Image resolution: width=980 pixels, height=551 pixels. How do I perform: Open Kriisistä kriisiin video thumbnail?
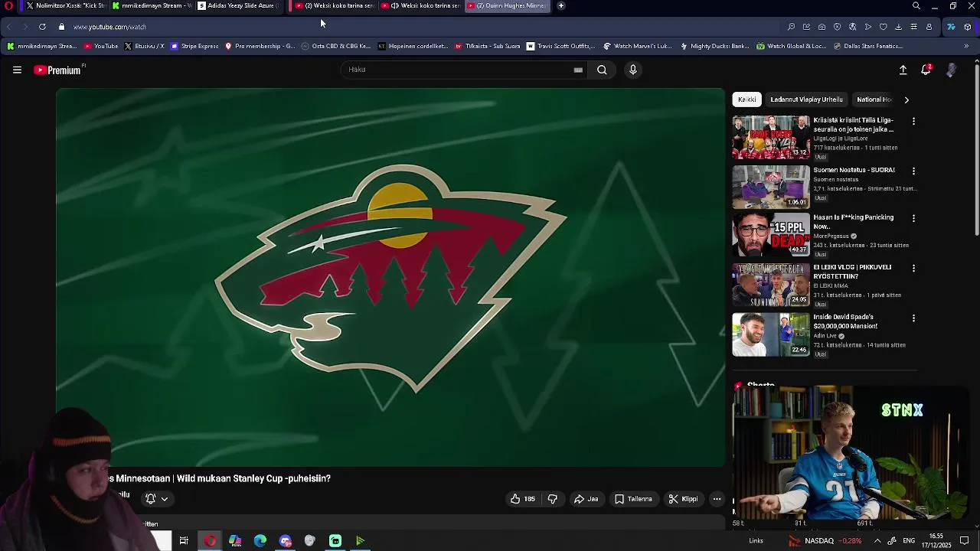771,137
